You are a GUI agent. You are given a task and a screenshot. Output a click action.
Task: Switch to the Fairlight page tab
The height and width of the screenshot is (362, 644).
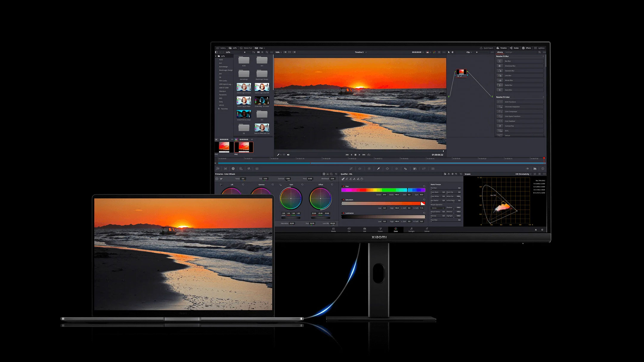tap(411, 230)
